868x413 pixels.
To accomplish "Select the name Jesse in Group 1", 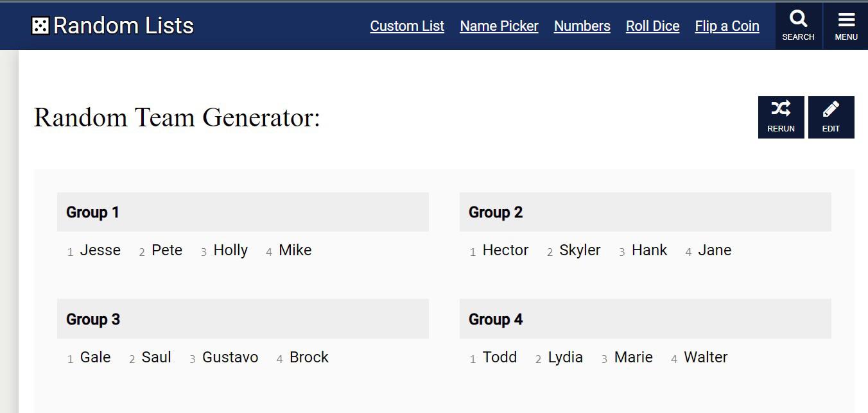I will tap(100, 250).
